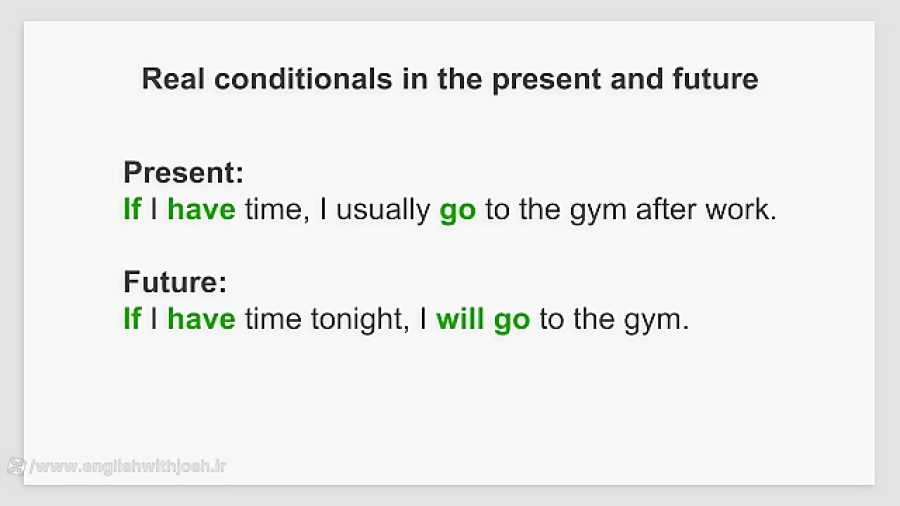Screen dimensions: 900x506
Task: Click the phrase "after work." in the first example
Action: 706,209
